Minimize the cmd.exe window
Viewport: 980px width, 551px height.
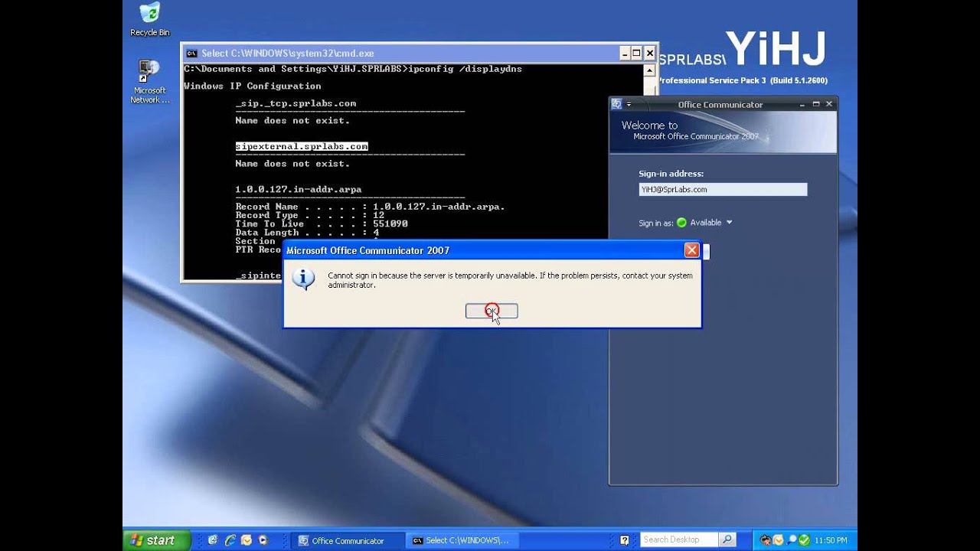click(625, 54)
